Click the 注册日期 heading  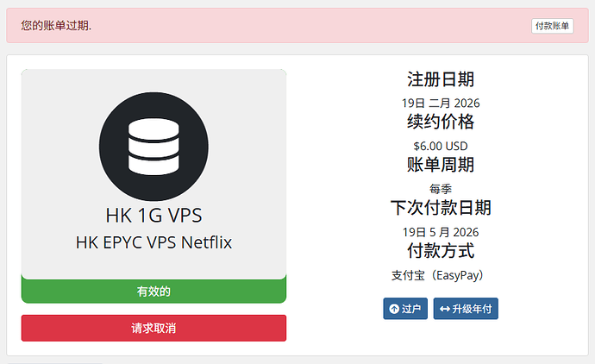[x=441, y=79]
